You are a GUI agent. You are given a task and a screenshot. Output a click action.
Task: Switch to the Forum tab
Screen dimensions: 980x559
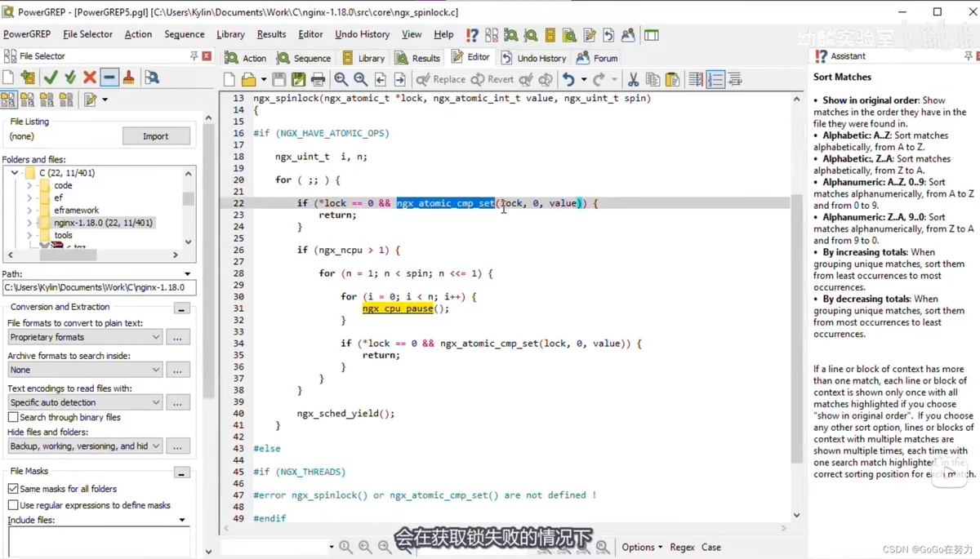point(597,58)
